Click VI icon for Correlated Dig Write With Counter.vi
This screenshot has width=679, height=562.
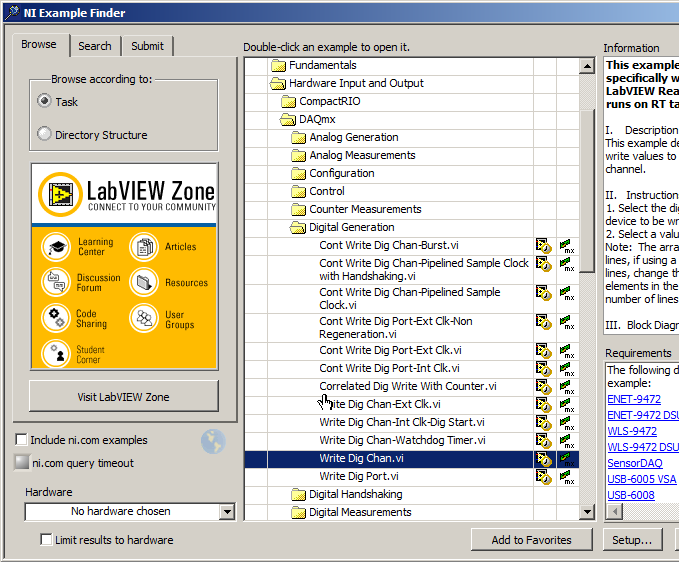pyautogui.click(x=543, y=387)
